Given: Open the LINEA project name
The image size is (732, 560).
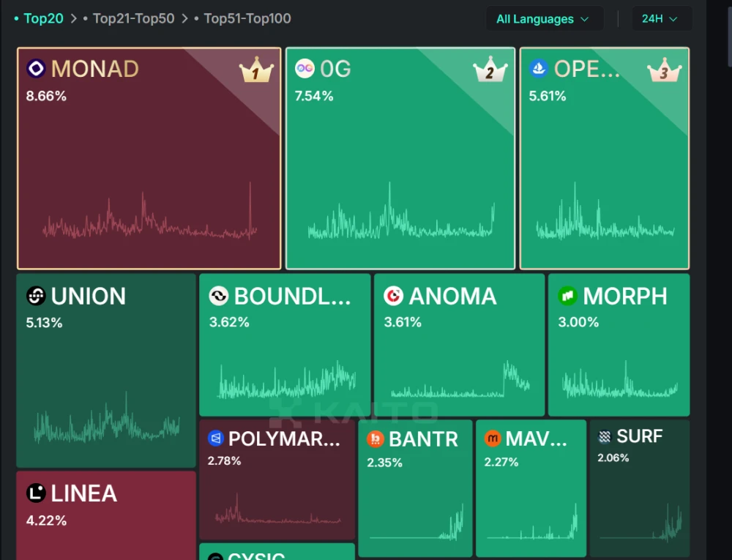Looking at the screenshot, I should coord(84,493).
